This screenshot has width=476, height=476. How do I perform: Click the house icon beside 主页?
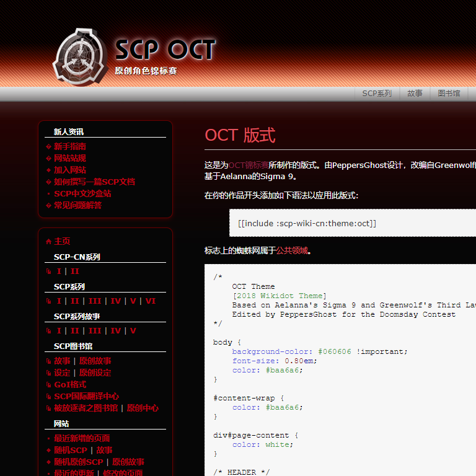(48, 241)
